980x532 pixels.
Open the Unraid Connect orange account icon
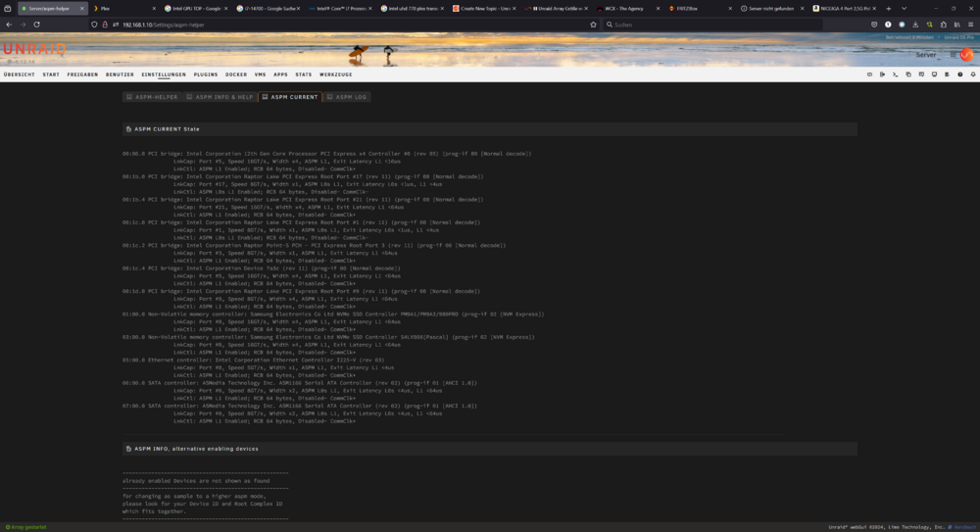[967, 55]
